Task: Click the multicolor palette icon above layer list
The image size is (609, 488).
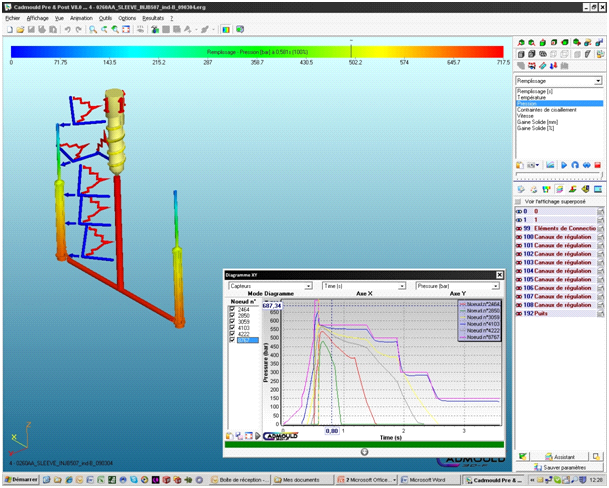Action: coord(546,189)
